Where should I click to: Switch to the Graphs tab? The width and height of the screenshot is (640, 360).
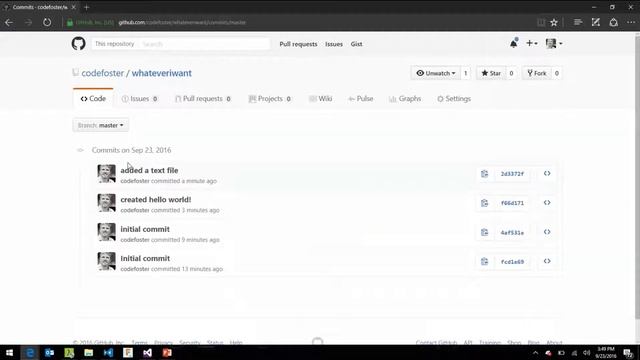(405, 99)
